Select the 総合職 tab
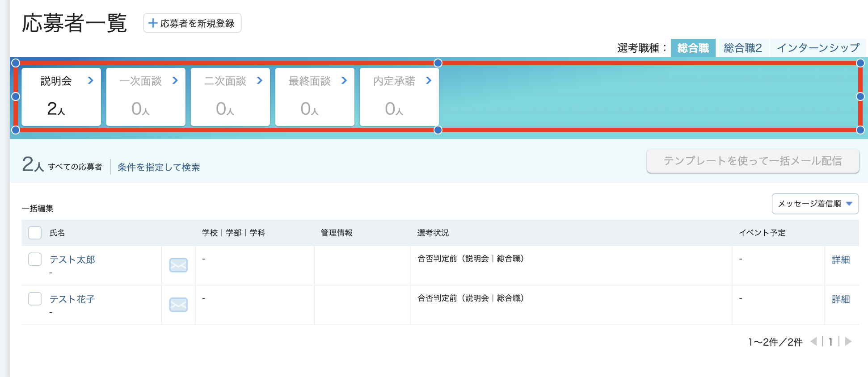Screen dimensions: 868x377 pyautogui.click(x=693, y=48)
